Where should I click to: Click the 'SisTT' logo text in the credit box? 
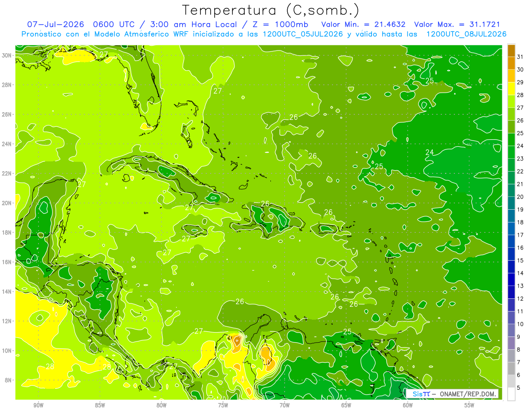coord(421,394)
